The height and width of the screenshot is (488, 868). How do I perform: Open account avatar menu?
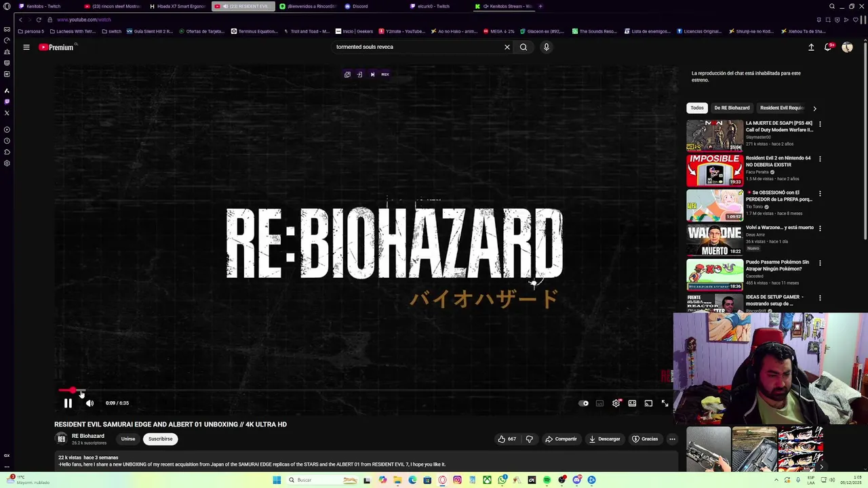[x=847, y=47]
